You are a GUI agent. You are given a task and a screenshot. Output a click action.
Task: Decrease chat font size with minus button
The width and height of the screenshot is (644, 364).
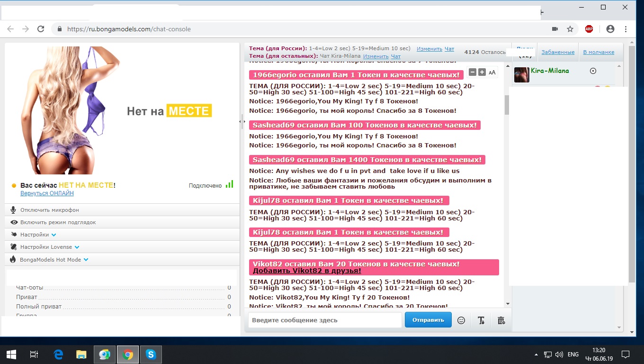[x=473, y=72]
